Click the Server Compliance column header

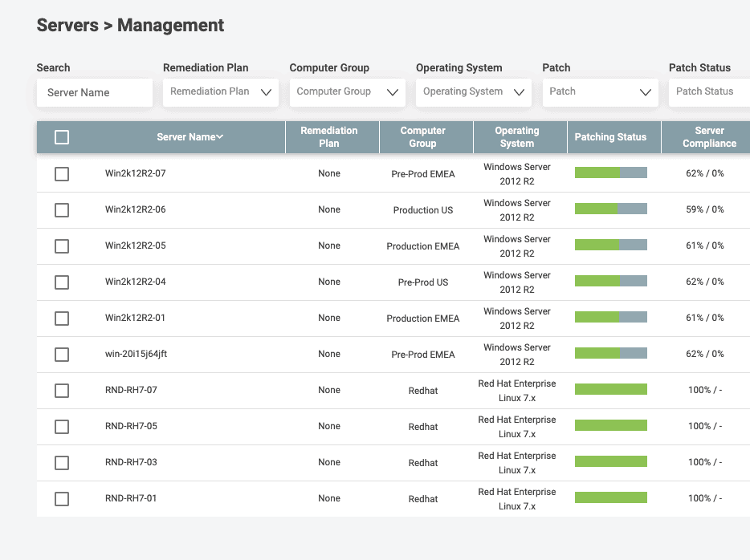(707, 136)
